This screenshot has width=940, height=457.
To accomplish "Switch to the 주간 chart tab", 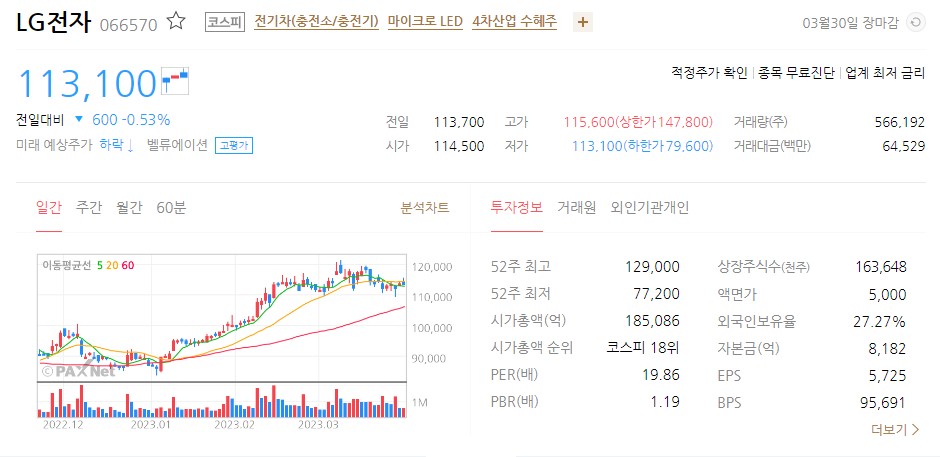I will click(89, 208).
